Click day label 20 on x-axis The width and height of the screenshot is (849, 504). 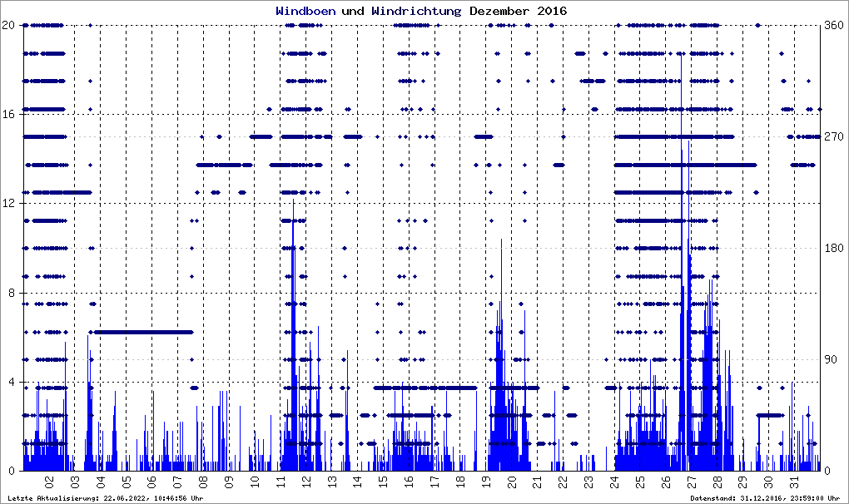pos(512,481)
